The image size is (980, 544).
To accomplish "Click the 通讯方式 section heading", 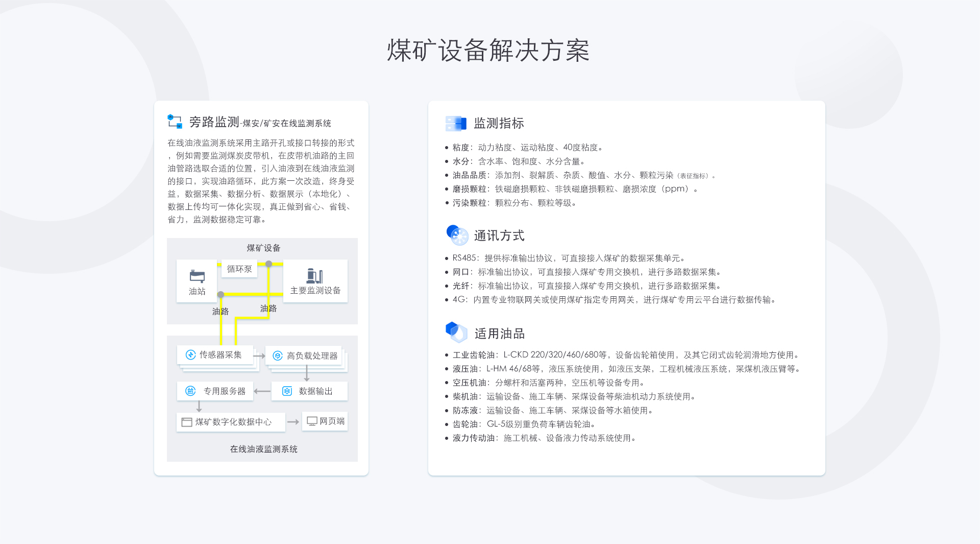I will pyautogui.click(x=499, y=236).
